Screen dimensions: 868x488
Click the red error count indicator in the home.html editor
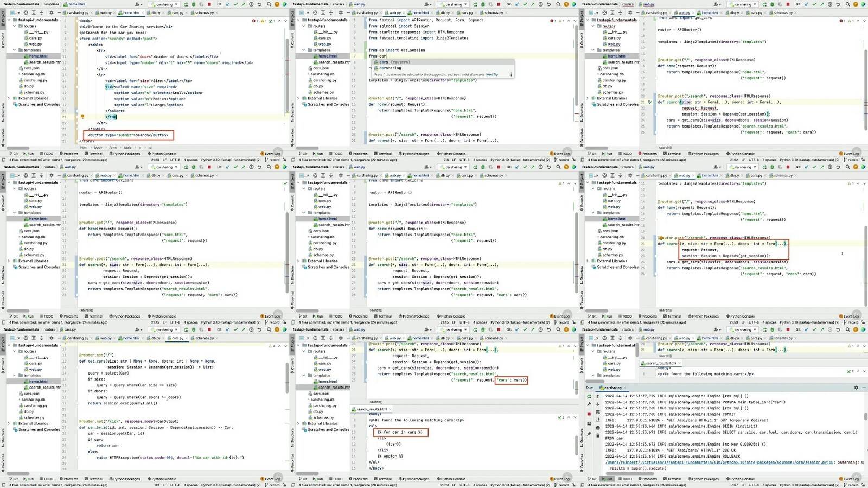(255, 21)
